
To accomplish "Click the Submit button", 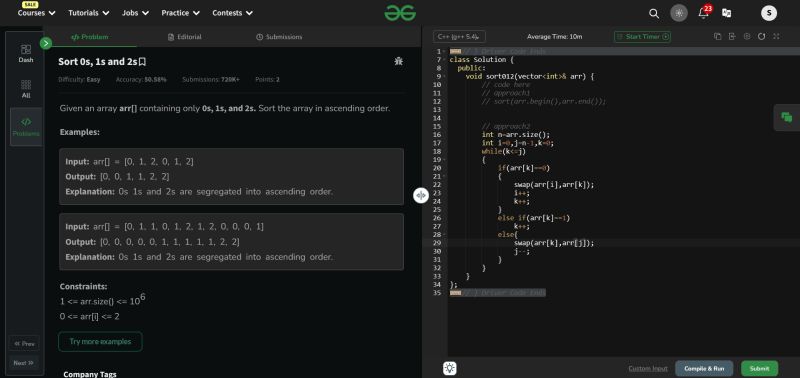I will click(x=759, y=368).
